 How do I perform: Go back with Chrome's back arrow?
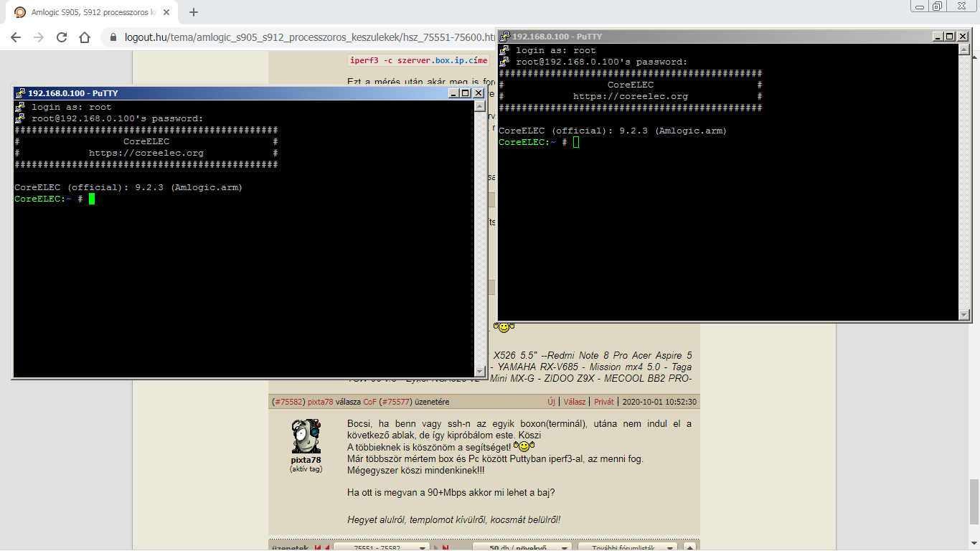pyautogui.click(x=16, y=37)
